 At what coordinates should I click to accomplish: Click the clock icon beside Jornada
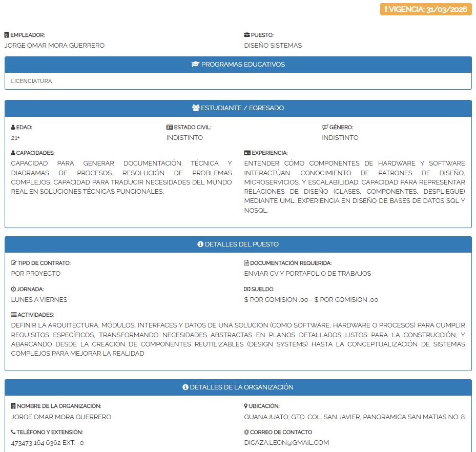[13, 289]
